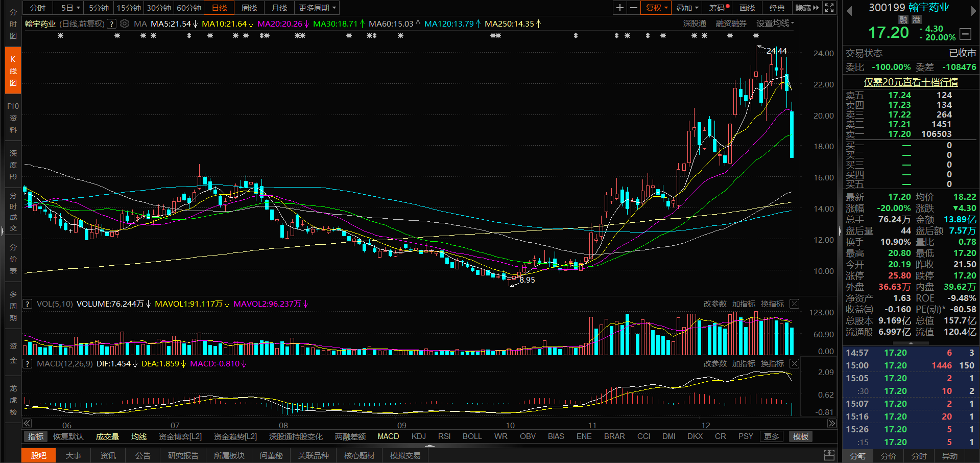Zoom in the K-line chart with plus

(619, 8)
